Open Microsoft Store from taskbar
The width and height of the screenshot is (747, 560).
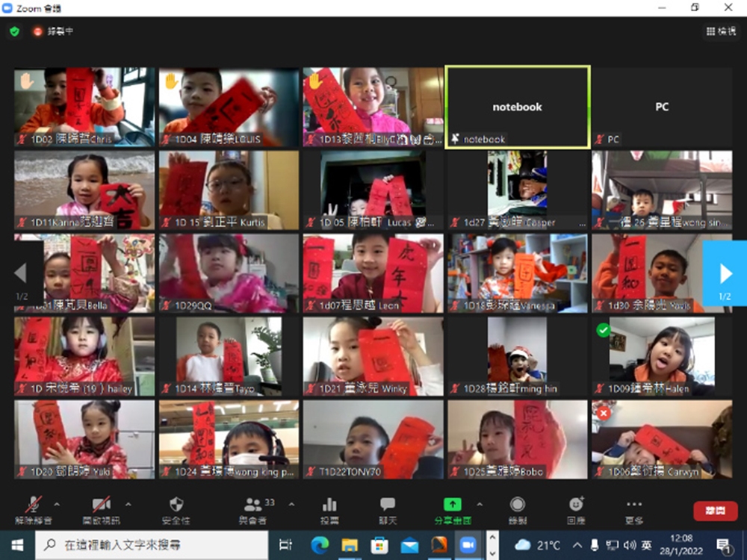pyautogui.click(x=379, y=545)
